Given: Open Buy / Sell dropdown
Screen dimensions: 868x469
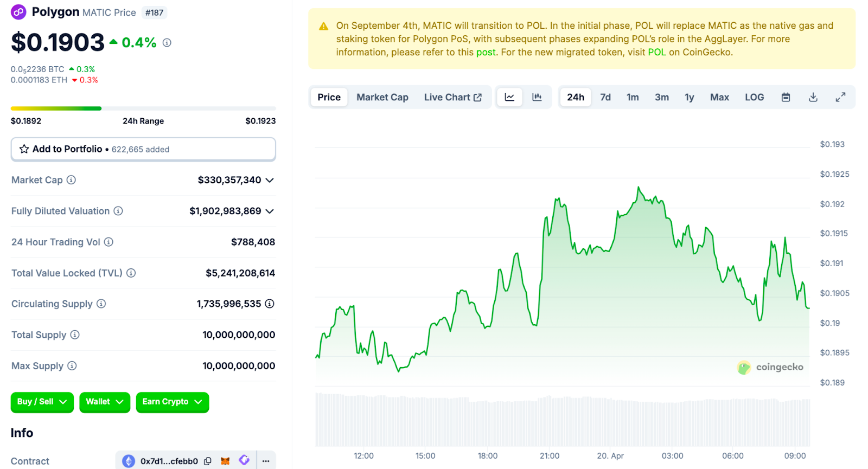Looking at the screenshot, I should [42, 402].
